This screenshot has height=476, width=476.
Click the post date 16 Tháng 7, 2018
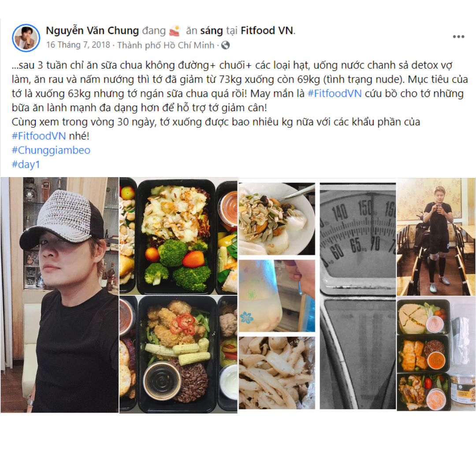78,45
